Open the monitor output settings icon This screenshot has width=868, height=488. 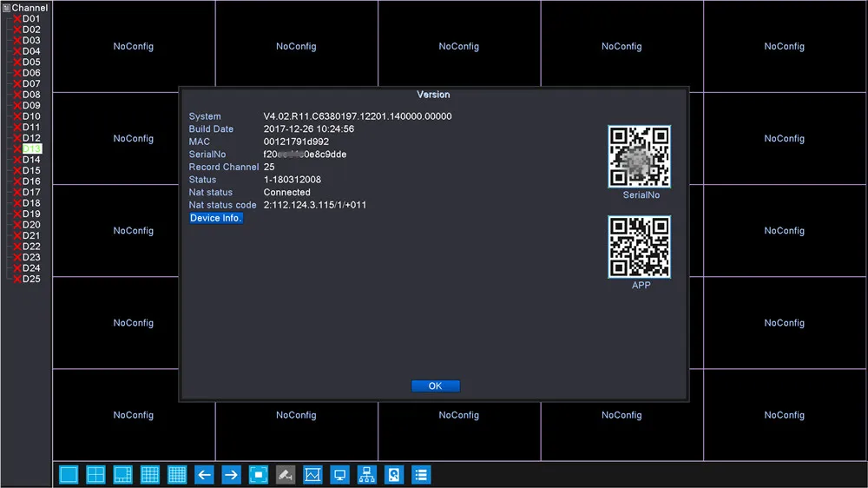tap(340, 475)
